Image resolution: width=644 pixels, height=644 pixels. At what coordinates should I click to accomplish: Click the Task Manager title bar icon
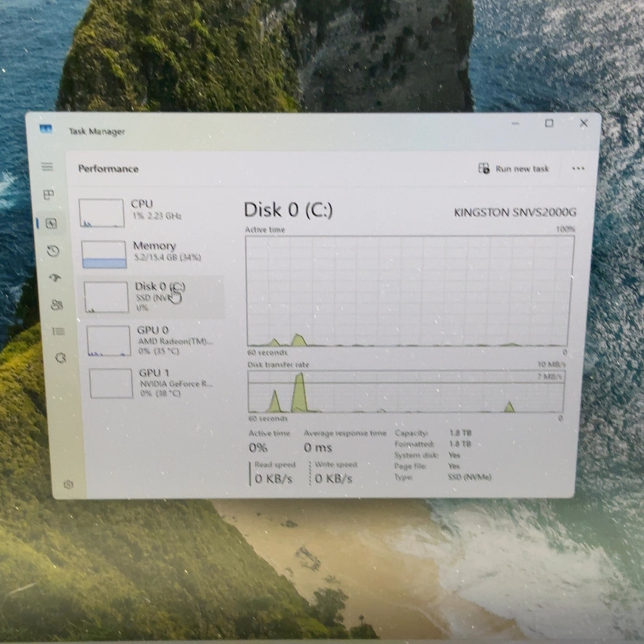[x=46, y=128]
